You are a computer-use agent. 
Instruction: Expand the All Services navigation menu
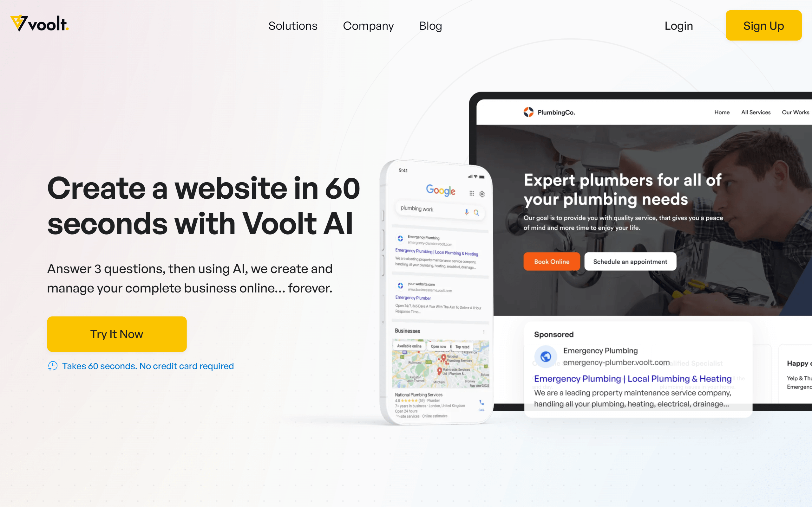755,112
